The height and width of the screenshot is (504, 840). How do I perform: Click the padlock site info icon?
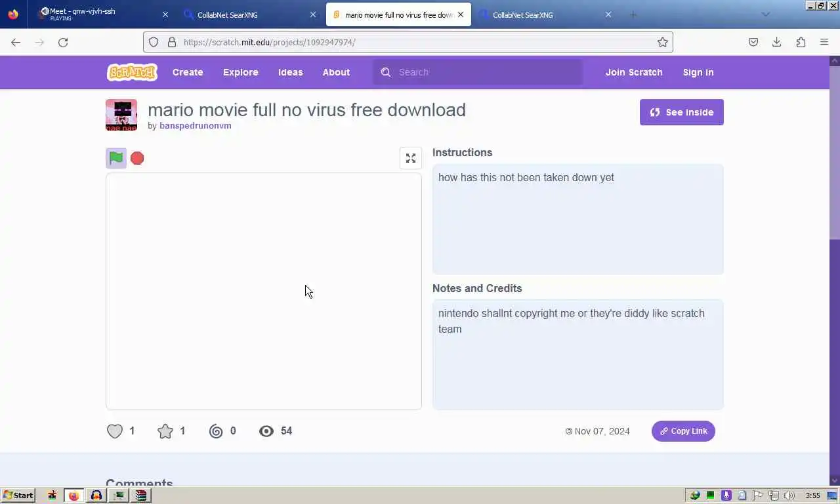click(172, 42)
